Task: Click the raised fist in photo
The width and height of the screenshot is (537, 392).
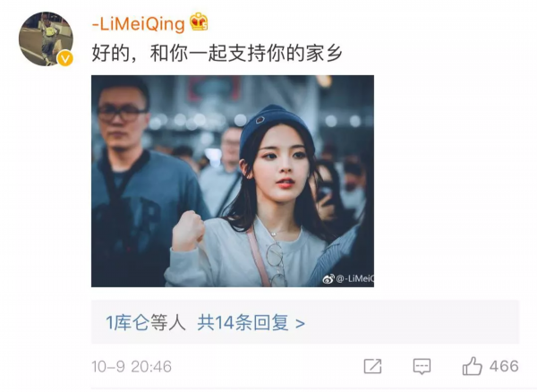Action: (x=188, y=231)
